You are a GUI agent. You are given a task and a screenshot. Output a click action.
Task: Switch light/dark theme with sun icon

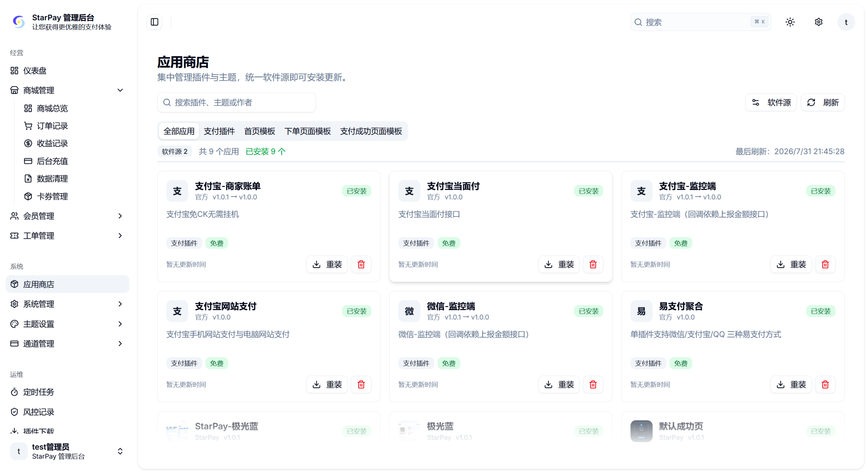point(790,22)
